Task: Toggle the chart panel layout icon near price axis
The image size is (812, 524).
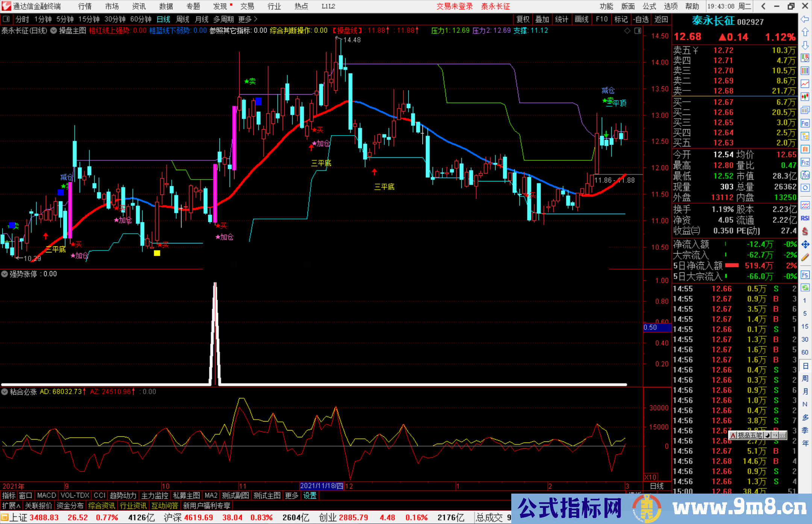Action: point(638,31)
